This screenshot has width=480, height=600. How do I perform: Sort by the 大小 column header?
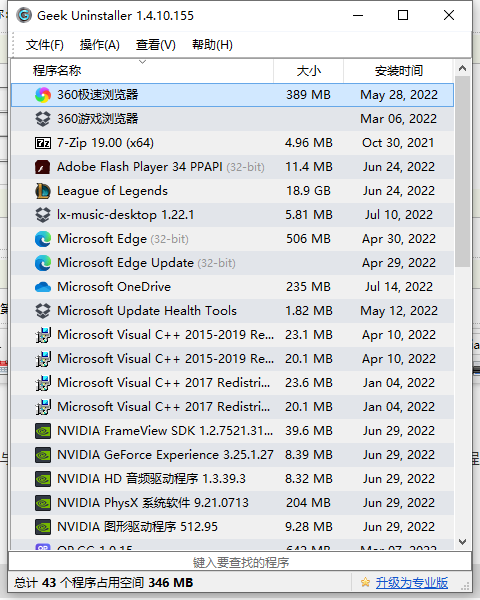point(309,71)
